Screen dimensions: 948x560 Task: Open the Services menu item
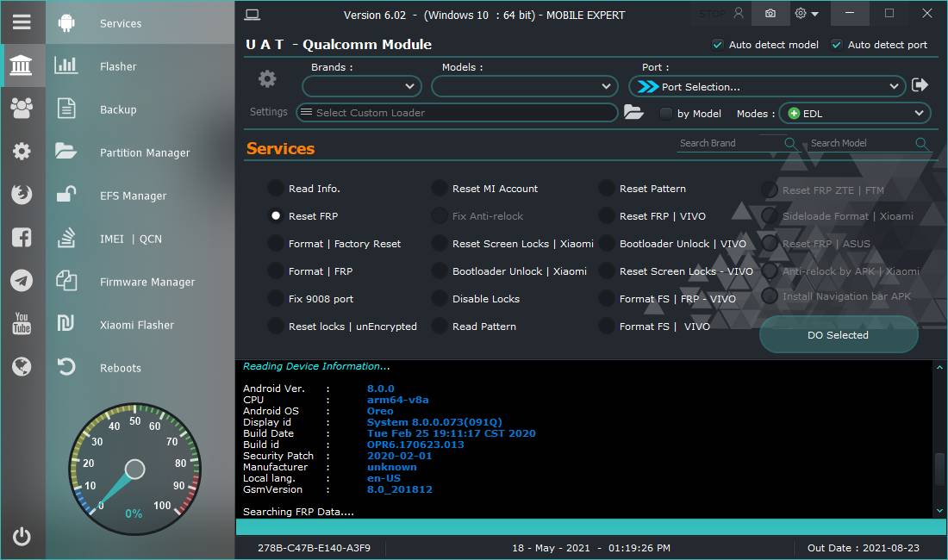pyautogui.click(x=121, y=23)
